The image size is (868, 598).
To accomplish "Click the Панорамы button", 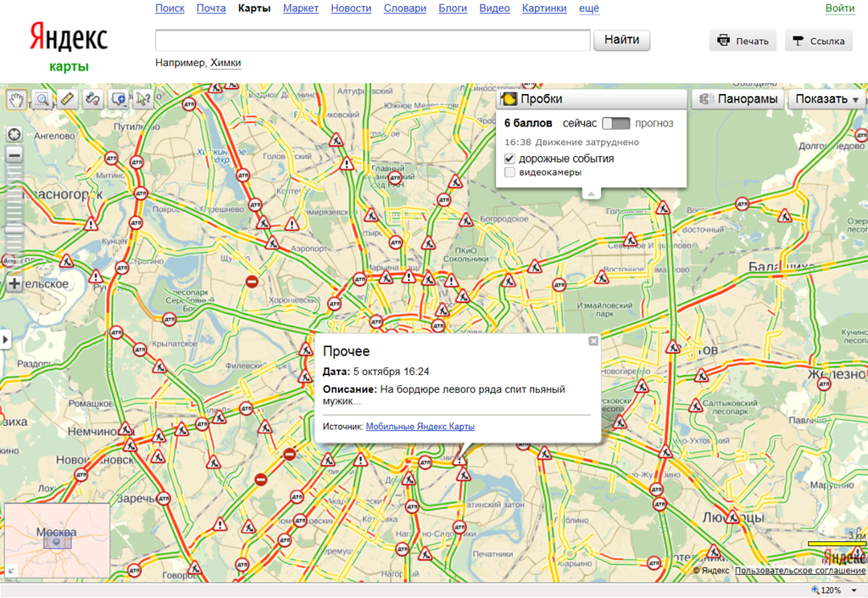I will click(x=738, y=99).
